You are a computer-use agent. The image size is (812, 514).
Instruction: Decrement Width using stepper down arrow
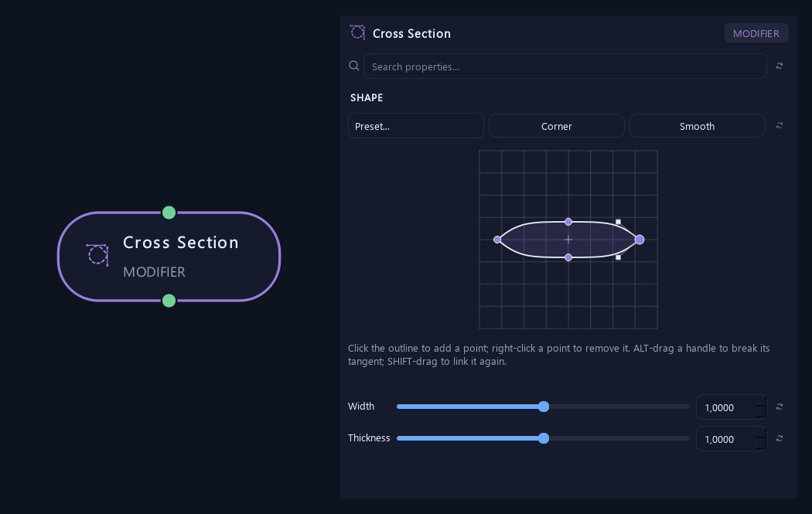761,413
